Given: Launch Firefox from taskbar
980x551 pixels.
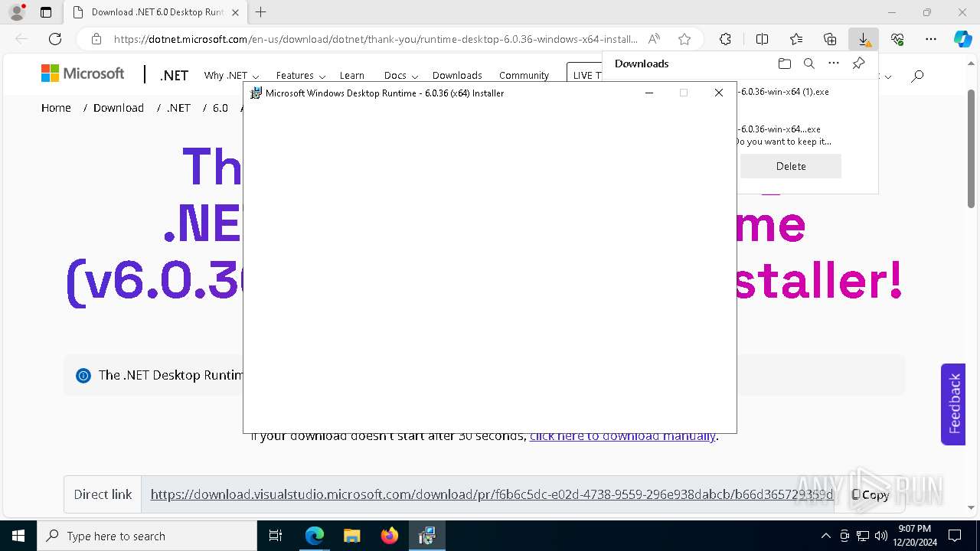Looking at the screenshot, I should click(389, 536).
